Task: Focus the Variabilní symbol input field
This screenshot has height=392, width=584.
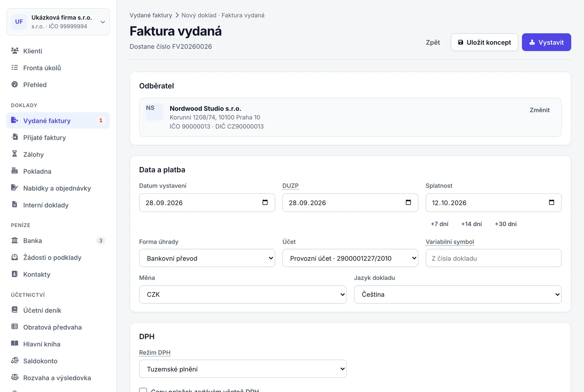Action: [493, 258]
